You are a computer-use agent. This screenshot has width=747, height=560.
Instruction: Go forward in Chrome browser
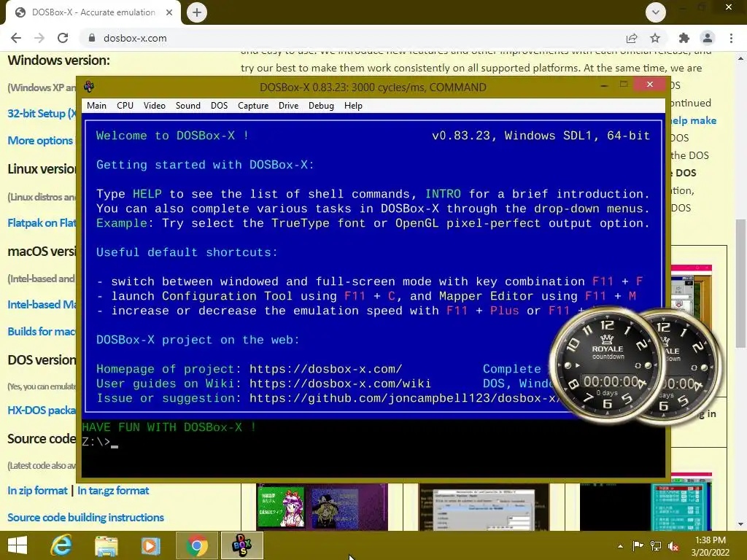click(x=39, y=38)
